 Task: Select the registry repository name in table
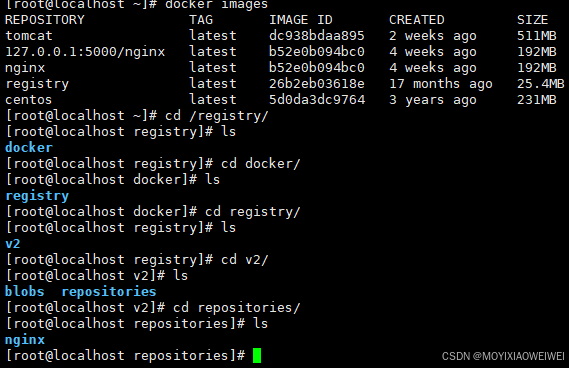click(x=37, y=84)
